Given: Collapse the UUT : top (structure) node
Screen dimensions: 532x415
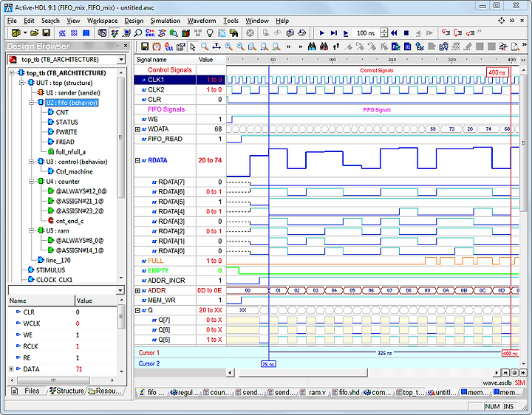Looking at the screenshot, I should 22,83.
